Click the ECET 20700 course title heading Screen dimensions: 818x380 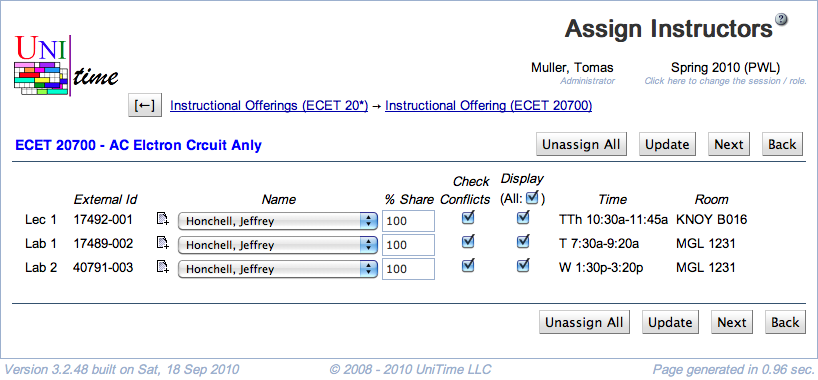[x=138, y=145]
